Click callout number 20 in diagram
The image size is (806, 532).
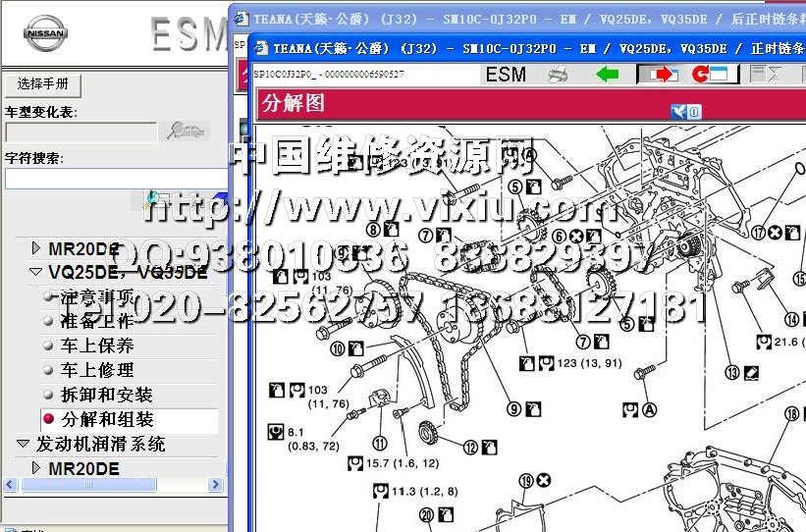(x=427, y=514)
